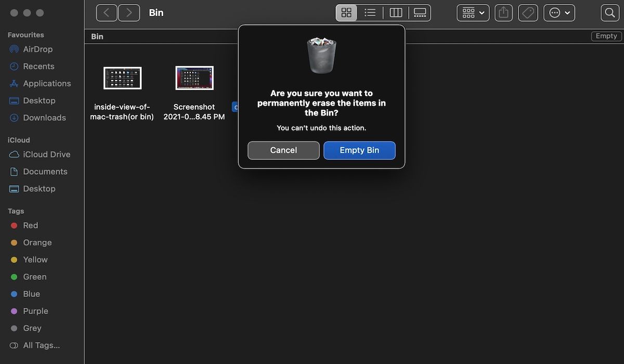Click the red close window button
624x364 pixels.
pos(14,12)
